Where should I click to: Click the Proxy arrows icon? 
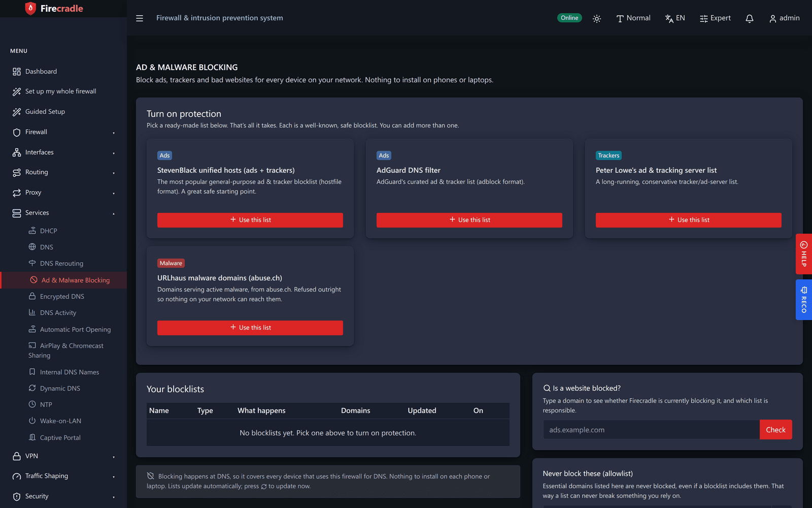click(17, 193)
